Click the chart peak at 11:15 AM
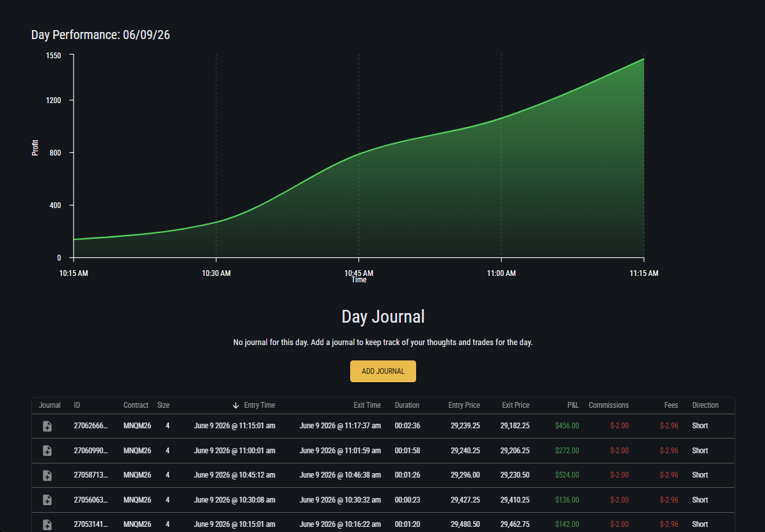Screen dimensions: 765x532 [643, 59]
